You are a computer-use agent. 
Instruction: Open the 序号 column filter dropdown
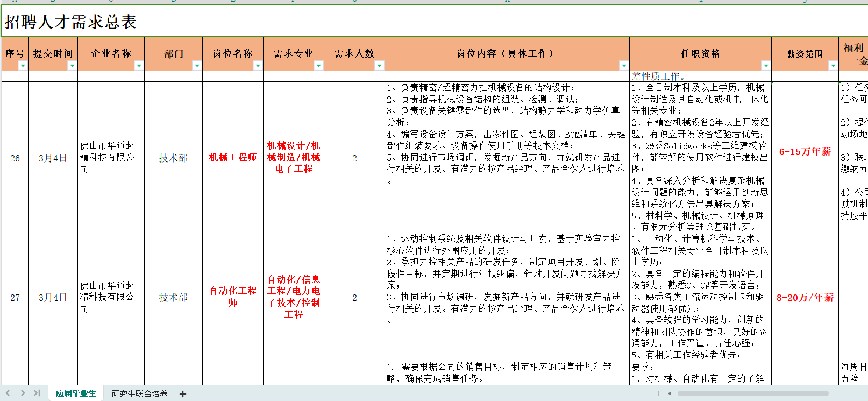click(x=23, y=66)
